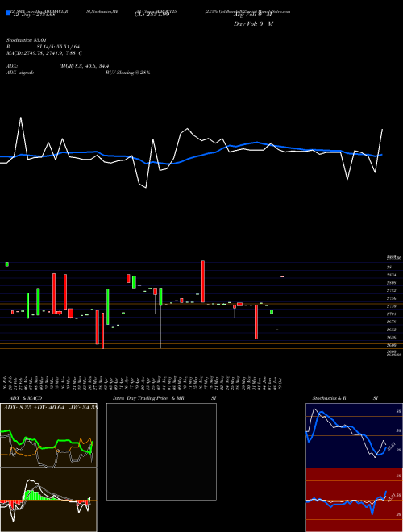Select the ADX: 8.35 +DY: 40.64 readout

(50, 407)
